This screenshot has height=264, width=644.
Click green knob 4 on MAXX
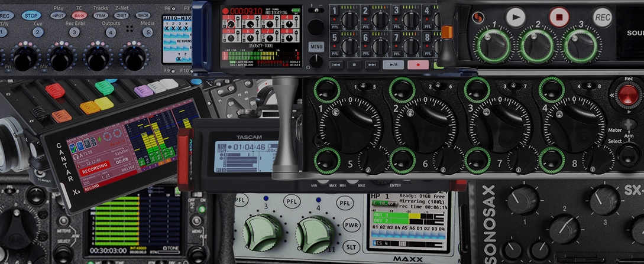tap(315, 234)
